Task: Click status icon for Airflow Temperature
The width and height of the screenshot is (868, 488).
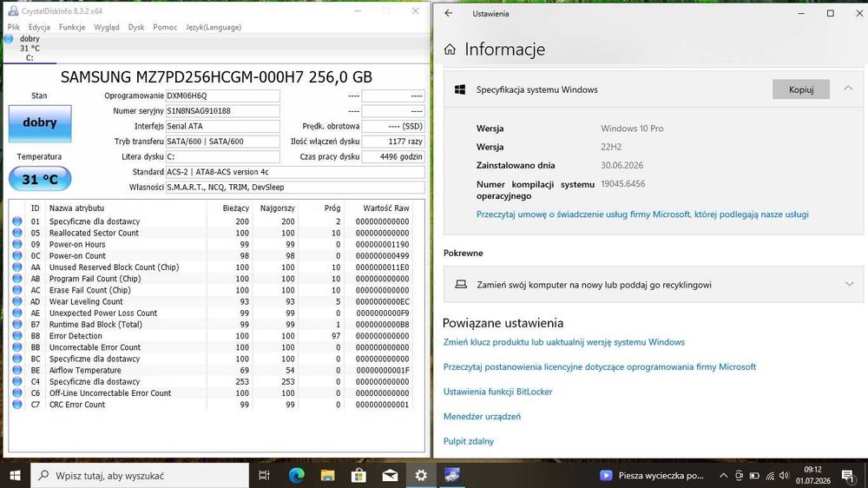Action: pyautogui.click(x=17, y=370)
